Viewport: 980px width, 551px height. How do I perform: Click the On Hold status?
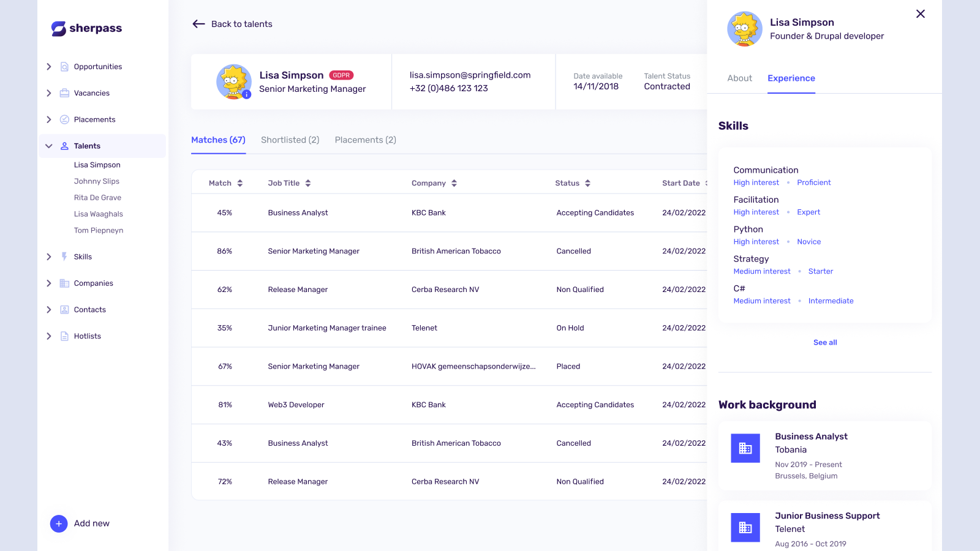click(x=570, y=328)
